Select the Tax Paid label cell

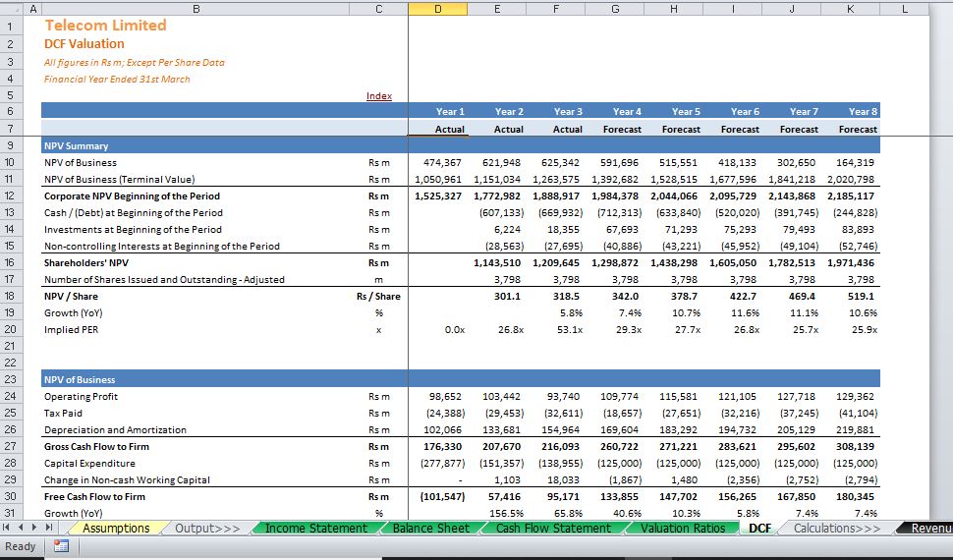tap(63, 413)
